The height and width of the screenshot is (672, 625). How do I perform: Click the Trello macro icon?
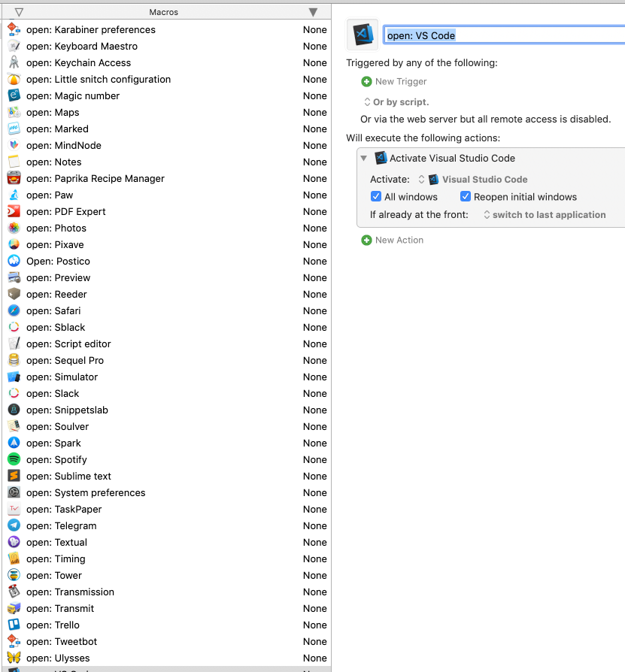14,625
